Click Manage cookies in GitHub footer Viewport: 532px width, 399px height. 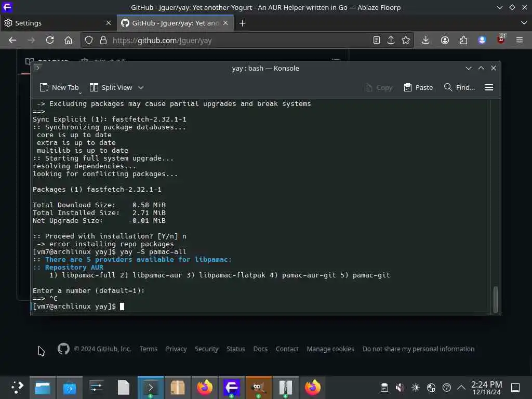(x=330, y=349)
